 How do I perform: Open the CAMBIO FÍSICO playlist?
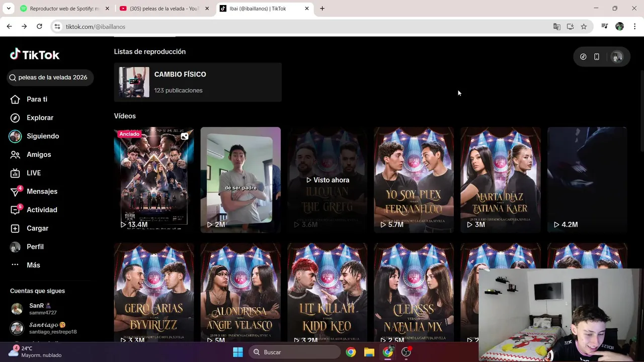point(198,82)
